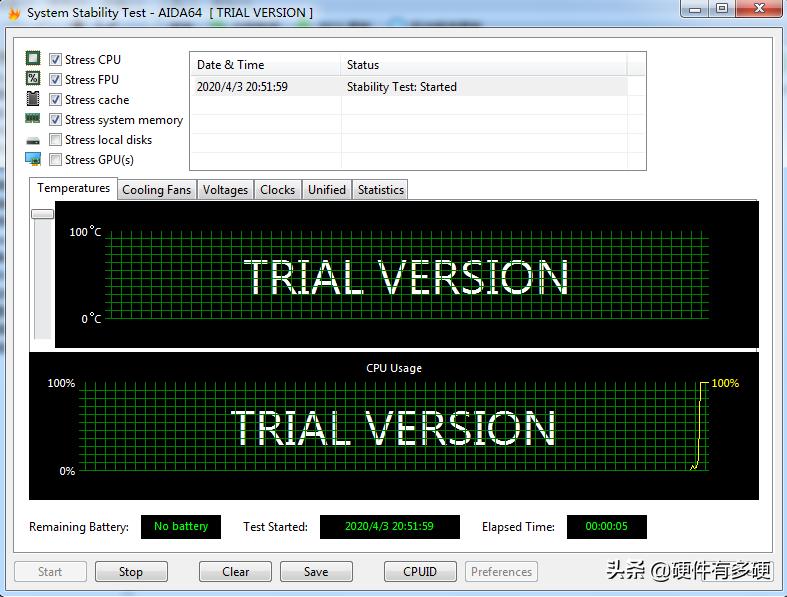Click the AIDA64 flame icon in title bar
The height and width of the screenshot is (597, 787).
pyautogui.click(x=14, y=13)
